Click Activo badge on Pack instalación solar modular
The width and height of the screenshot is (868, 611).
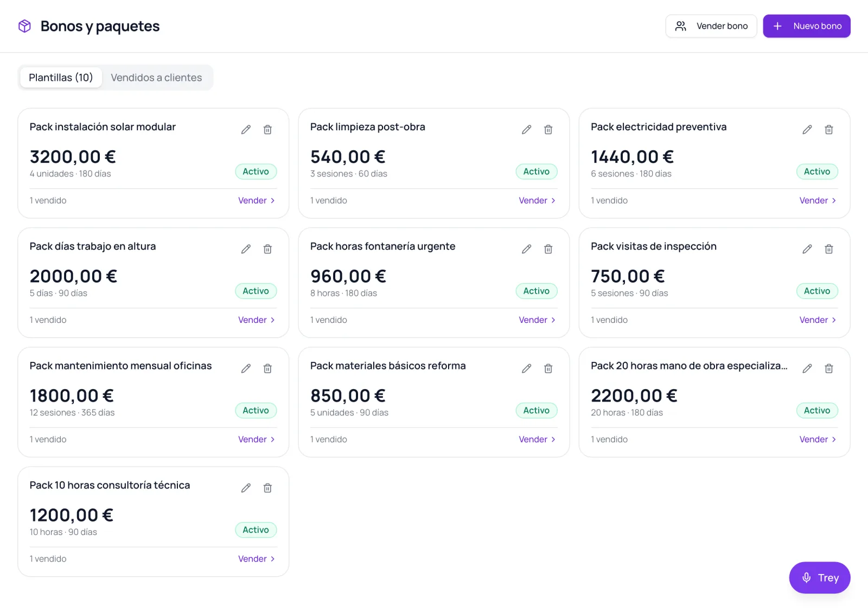[x=256, y=171]
